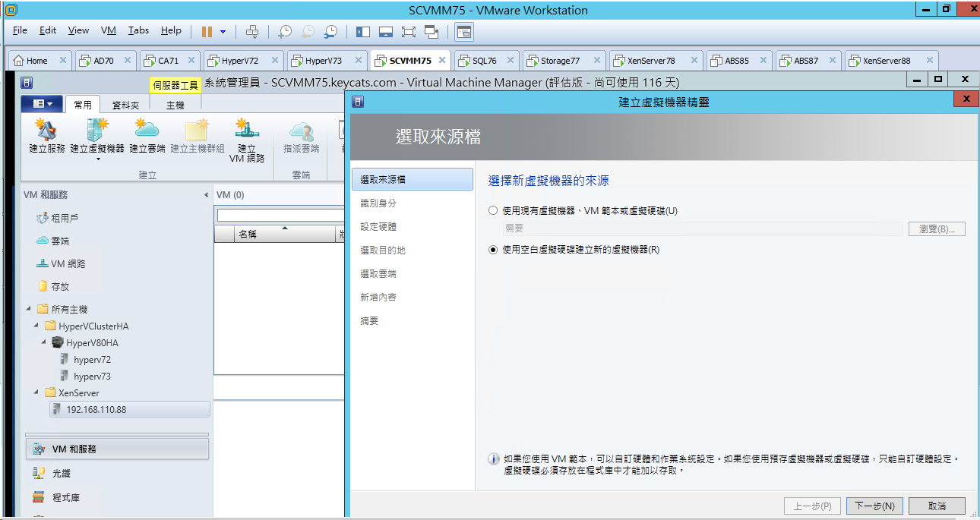Enter full screen mode icon
Image resolution: width=980 pixels, height=520 pixels.
coord(409,32)
